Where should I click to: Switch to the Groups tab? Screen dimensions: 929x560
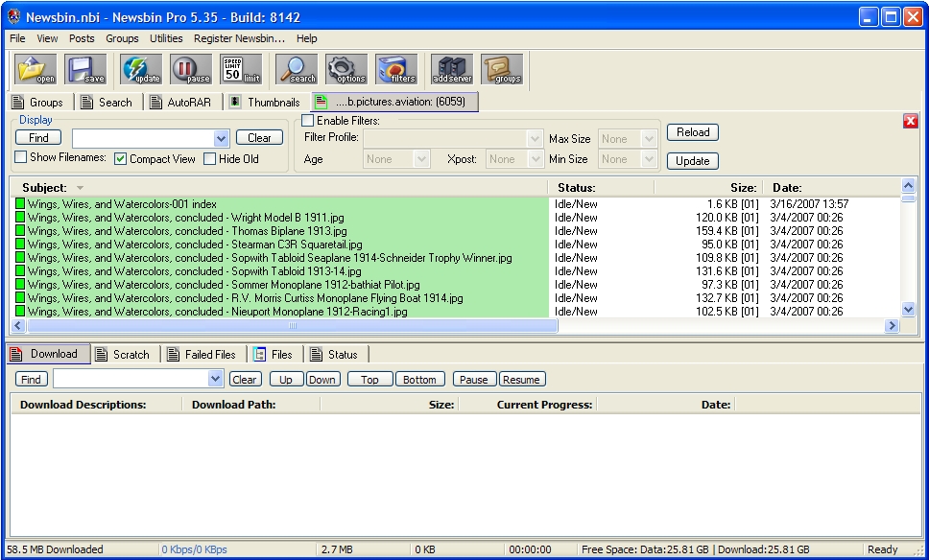point(39,102)
